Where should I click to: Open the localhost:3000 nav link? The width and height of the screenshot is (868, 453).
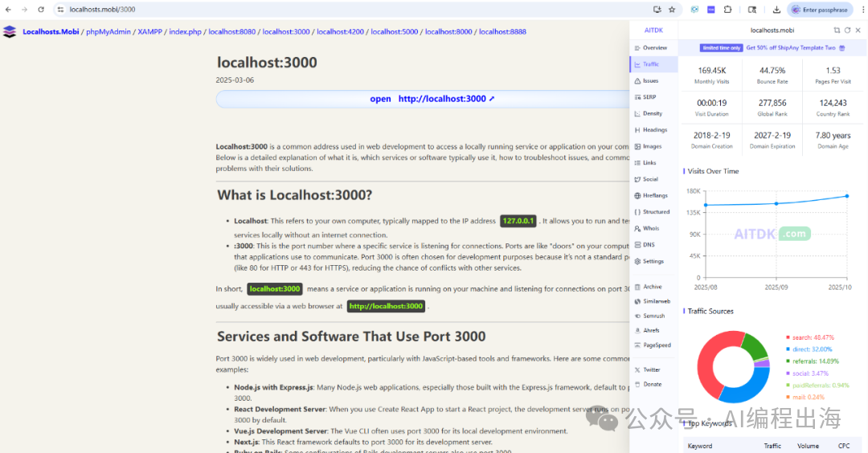(286, 31)
